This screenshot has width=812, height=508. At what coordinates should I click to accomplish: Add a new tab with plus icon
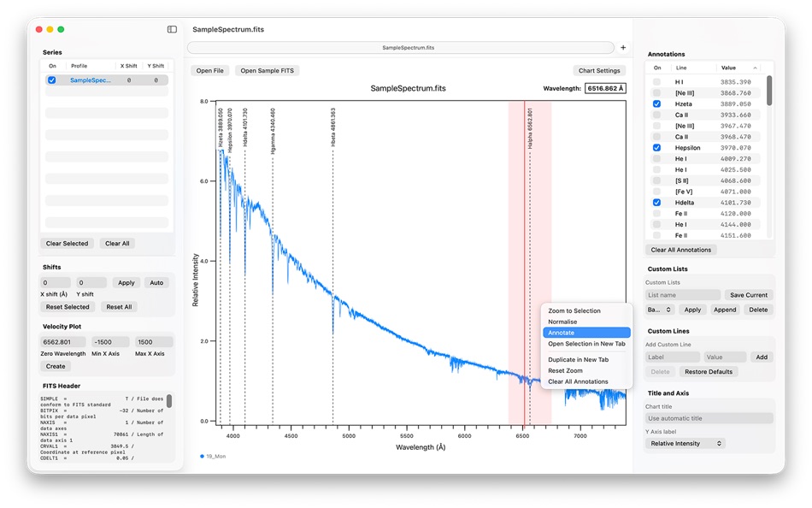pos(623,48)
